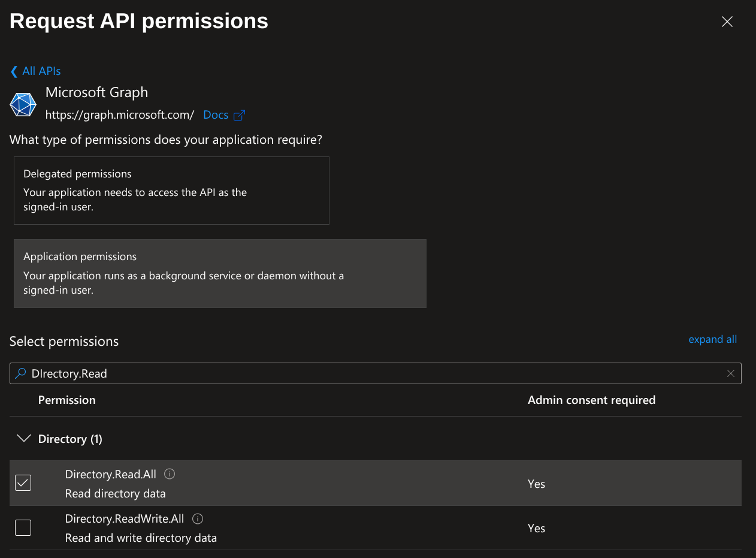Collapse the Directory permission group chevron
The width and height of the screenshot is (756, 558).
pyautogui.click(x=24, y=439)
